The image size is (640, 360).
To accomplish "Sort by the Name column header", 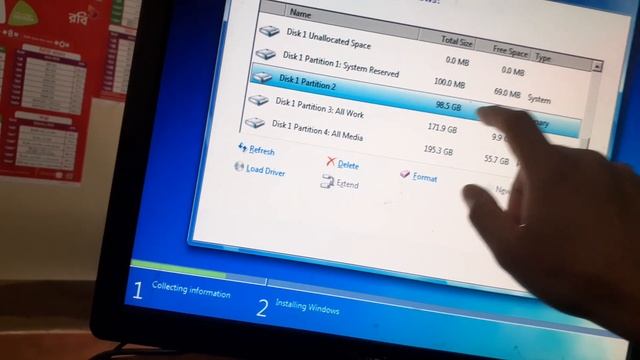I will click(x=300, y=13).
